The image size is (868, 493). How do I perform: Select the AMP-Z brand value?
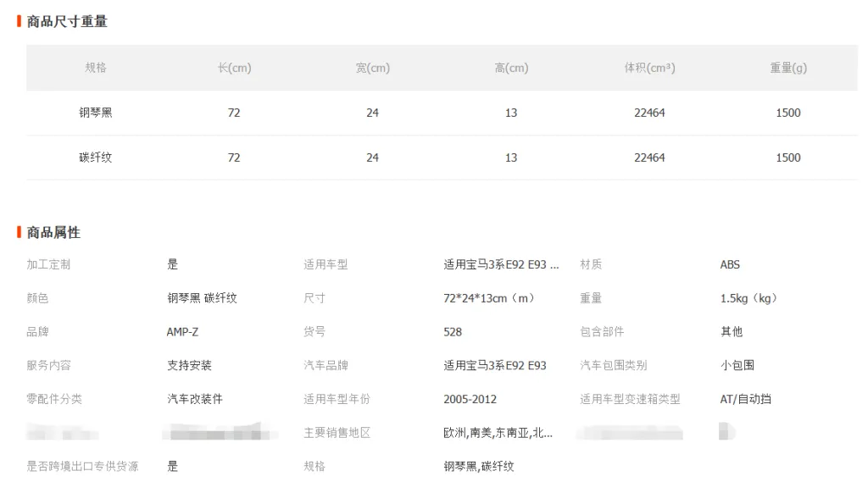(x=182, y=332)
